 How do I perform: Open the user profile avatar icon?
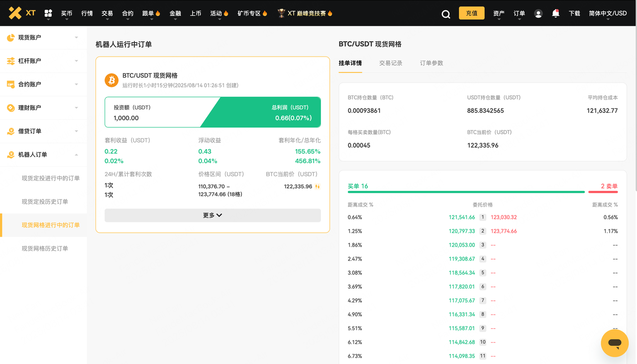[538, 14]
